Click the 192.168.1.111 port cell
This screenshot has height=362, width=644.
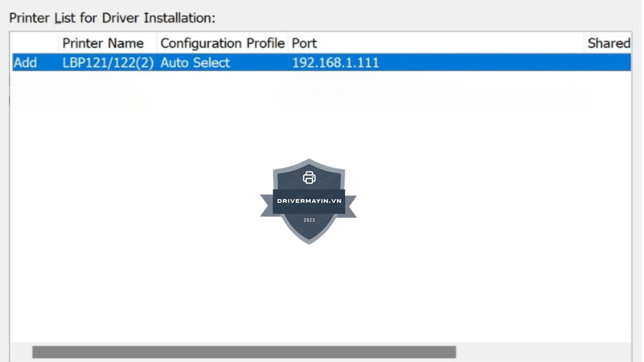click(335, 63)
